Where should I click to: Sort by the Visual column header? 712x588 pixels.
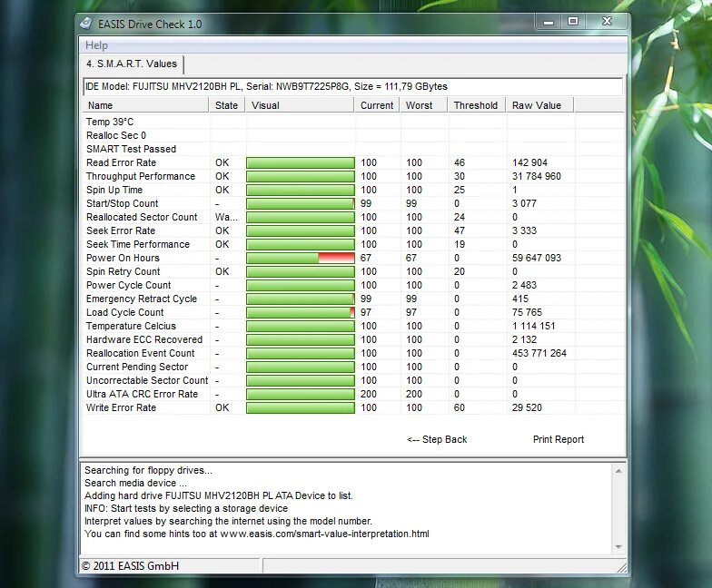300,105
